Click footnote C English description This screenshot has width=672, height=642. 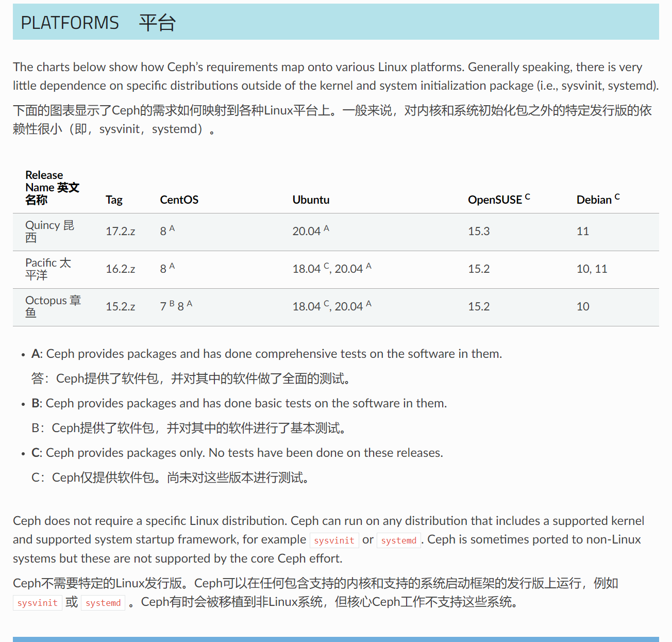(x=237, y=453)
